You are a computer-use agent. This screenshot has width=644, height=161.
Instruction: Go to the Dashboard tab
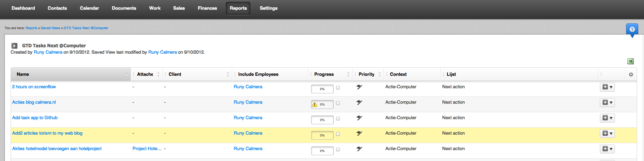(x=23, y=8)
